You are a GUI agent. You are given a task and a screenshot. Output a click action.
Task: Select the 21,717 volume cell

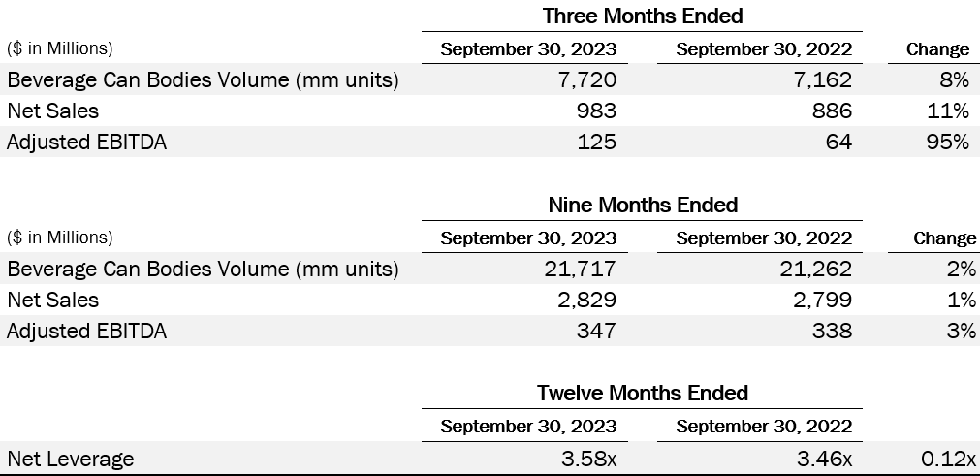pyautogui.click(x=576, y=269)
